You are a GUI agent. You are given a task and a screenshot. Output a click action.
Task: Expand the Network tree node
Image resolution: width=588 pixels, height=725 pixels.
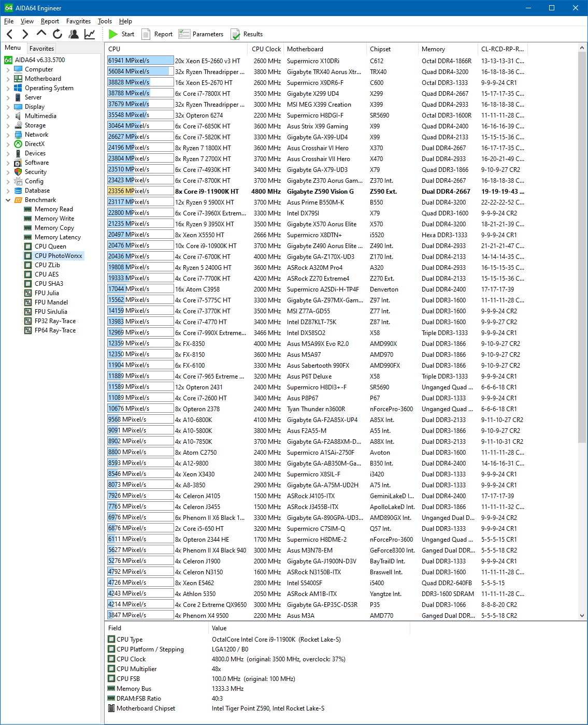8,135
